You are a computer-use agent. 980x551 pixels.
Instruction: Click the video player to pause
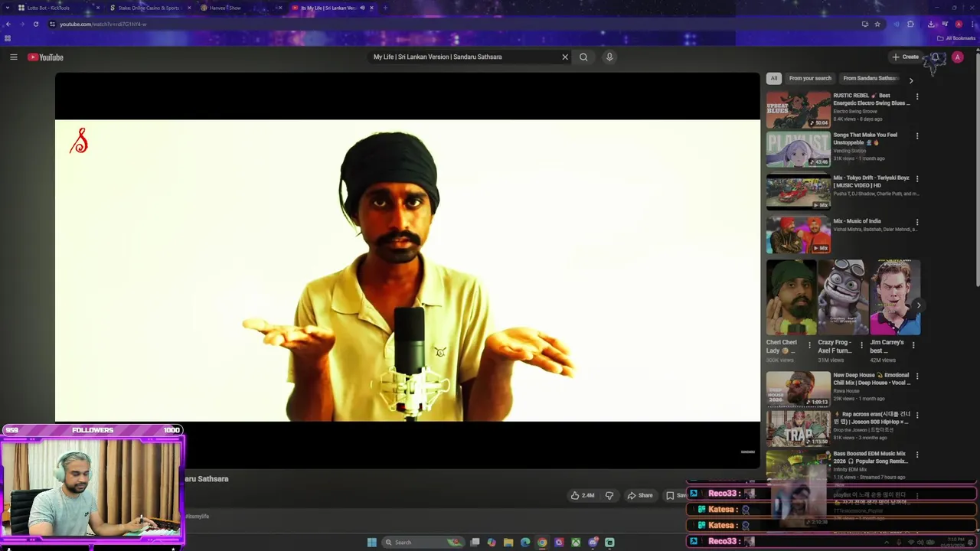coord(407,269)
